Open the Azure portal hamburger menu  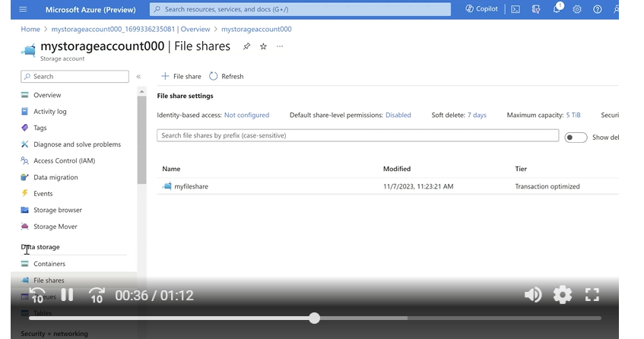(x=23, y=9)
